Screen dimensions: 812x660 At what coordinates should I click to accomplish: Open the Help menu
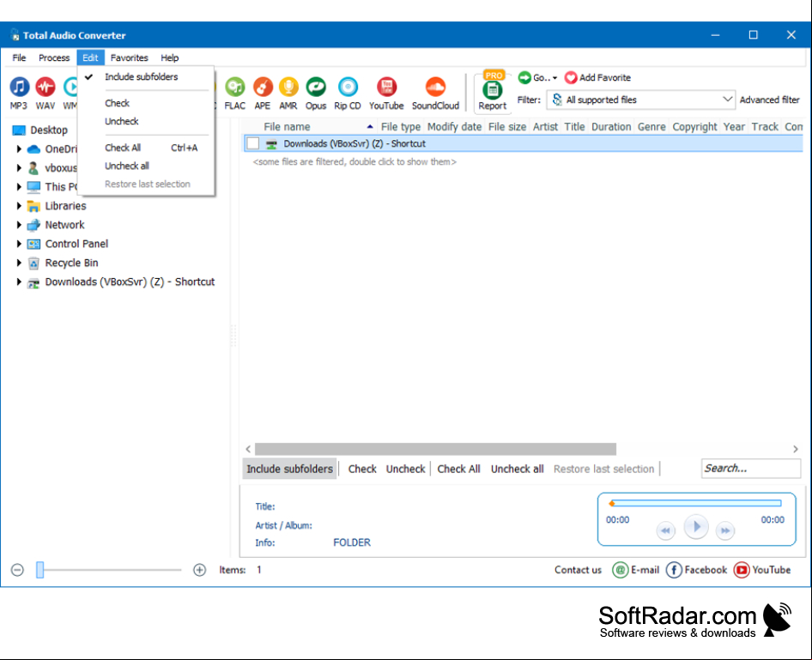point(169,58)
